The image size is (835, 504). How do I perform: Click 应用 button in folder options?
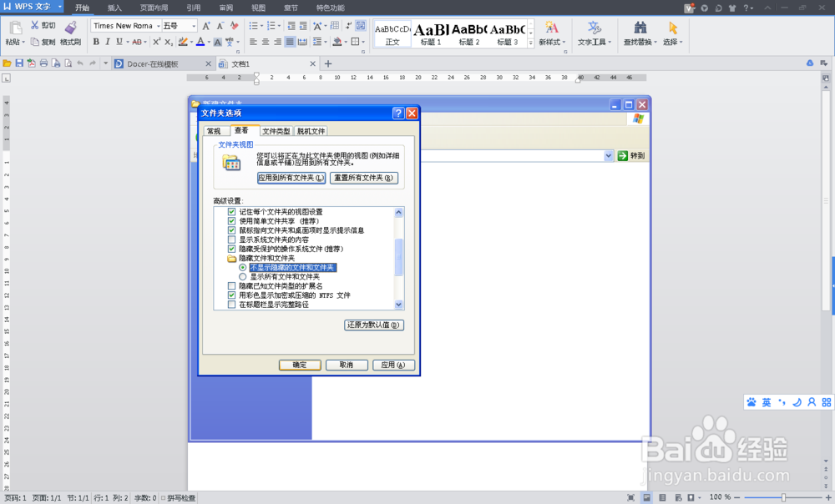[x=393, y=365]
